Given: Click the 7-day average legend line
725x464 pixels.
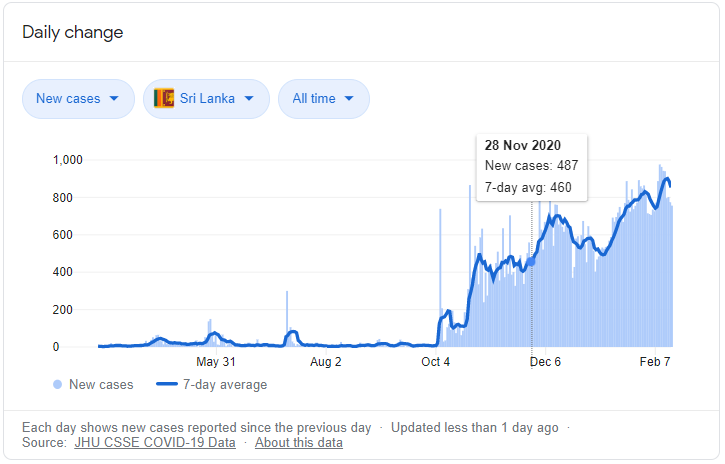Looking at the screenshot, I should click(167, 384).
